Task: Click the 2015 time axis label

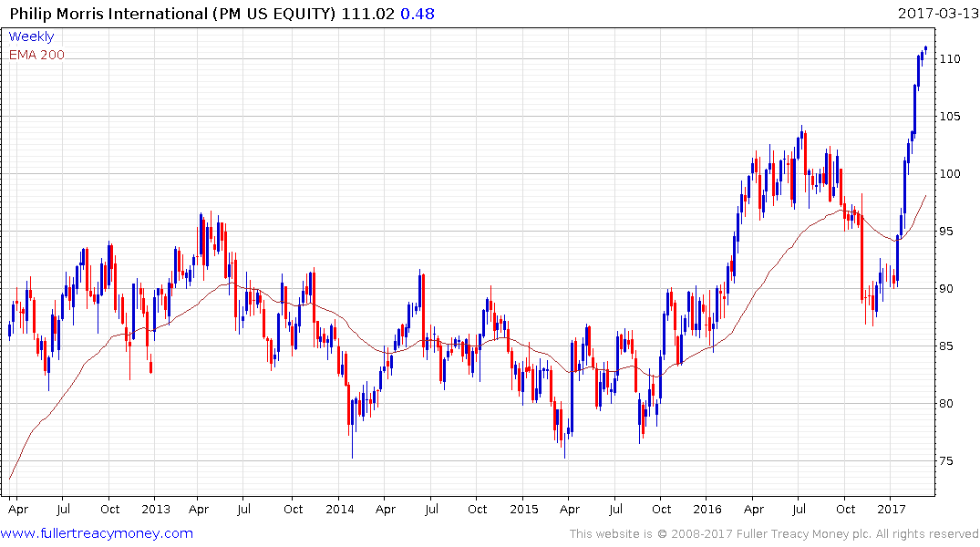Action: pos(524,509)
